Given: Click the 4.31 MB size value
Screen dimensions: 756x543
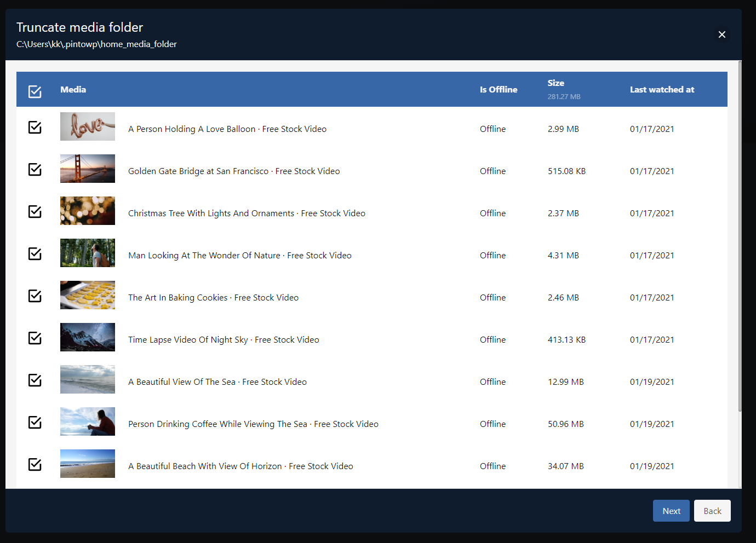Looking at the screenshot, I should coord(563,256).
